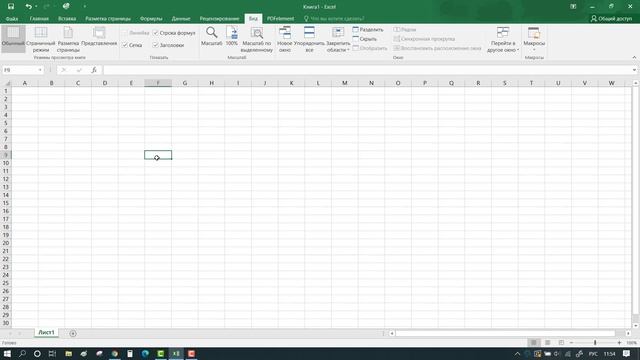Open the Рецензирование tab

coord(219,19)
